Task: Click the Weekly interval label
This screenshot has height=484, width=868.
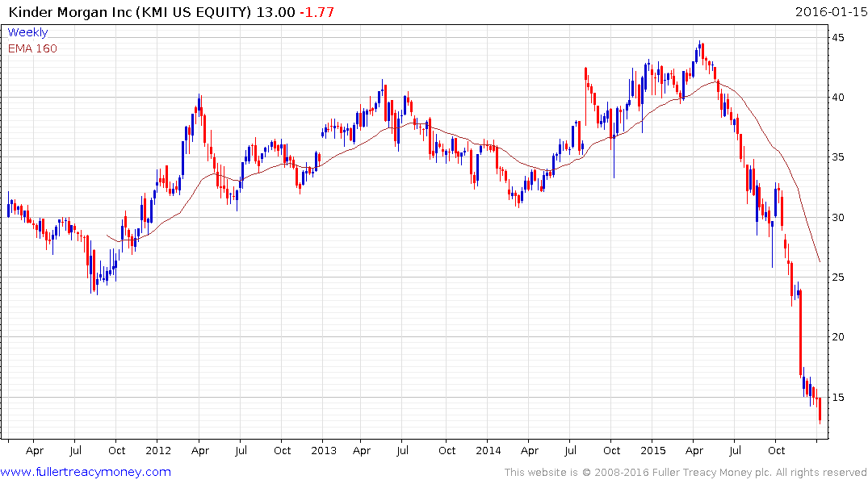Action: [27, 32]
